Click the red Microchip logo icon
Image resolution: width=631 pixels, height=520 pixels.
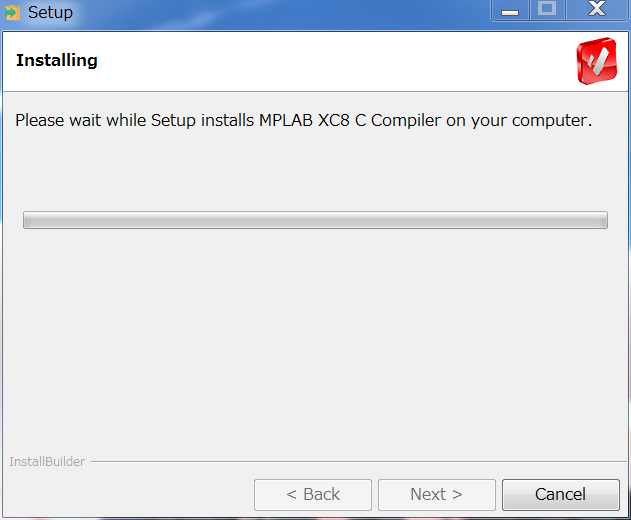click(596, 61)
